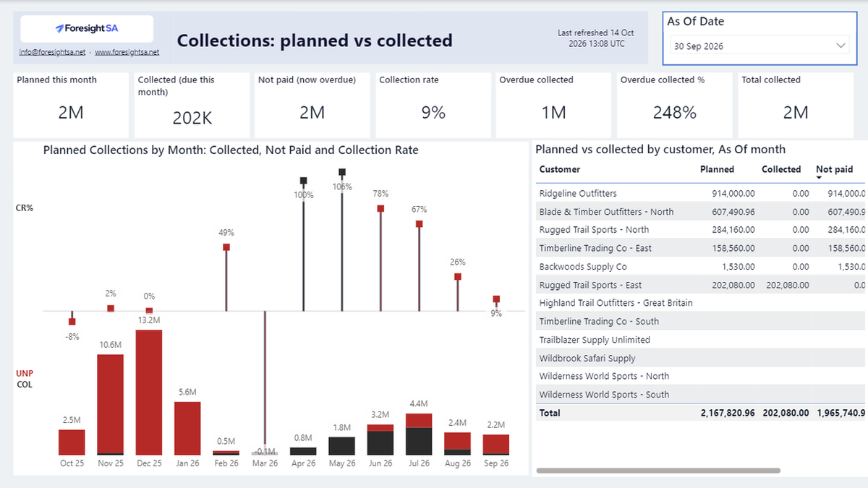Select Wilderness World Sports - South customer
This screenshot has width=868, height=488.
click(604, 395)
